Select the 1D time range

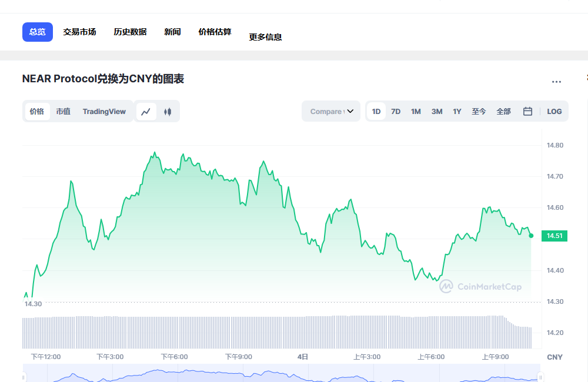point(376,111)
